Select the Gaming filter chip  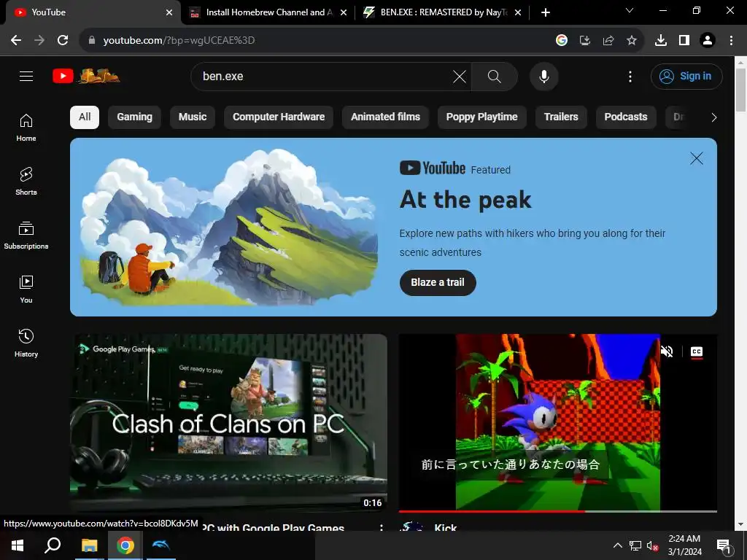click(135, 117)
